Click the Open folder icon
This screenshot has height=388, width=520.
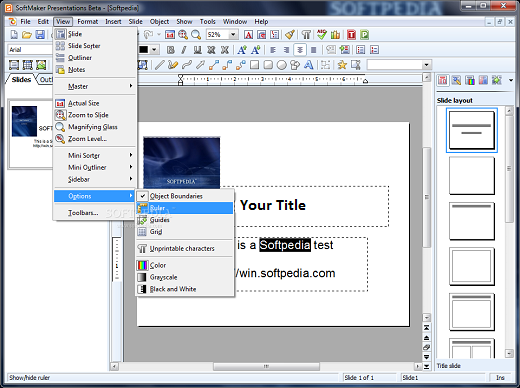27,34
